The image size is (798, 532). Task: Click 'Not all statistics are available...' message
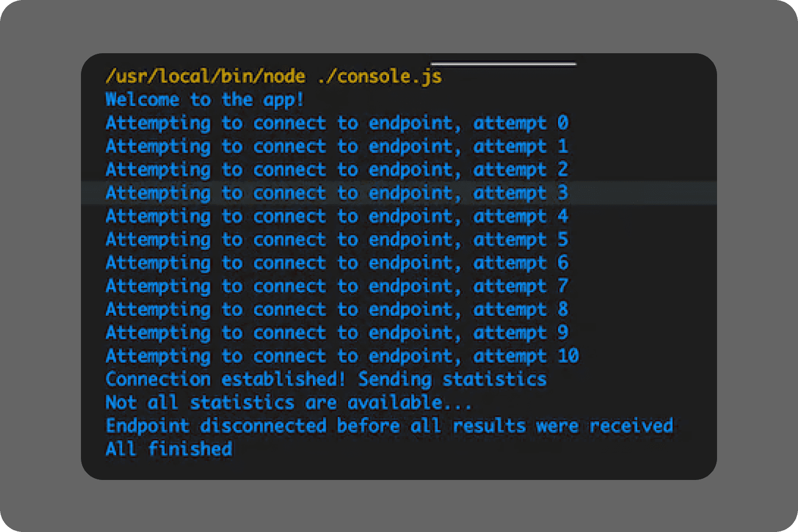coord(289,402)
